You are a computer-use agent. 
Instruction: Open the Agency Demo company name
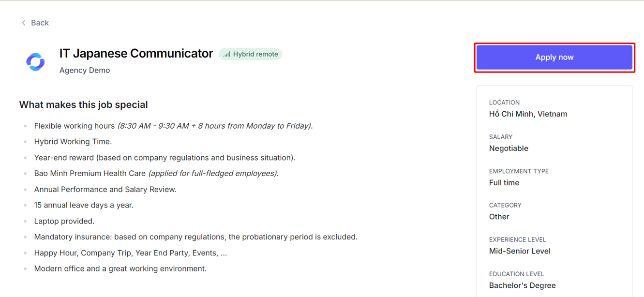[85, 70]
